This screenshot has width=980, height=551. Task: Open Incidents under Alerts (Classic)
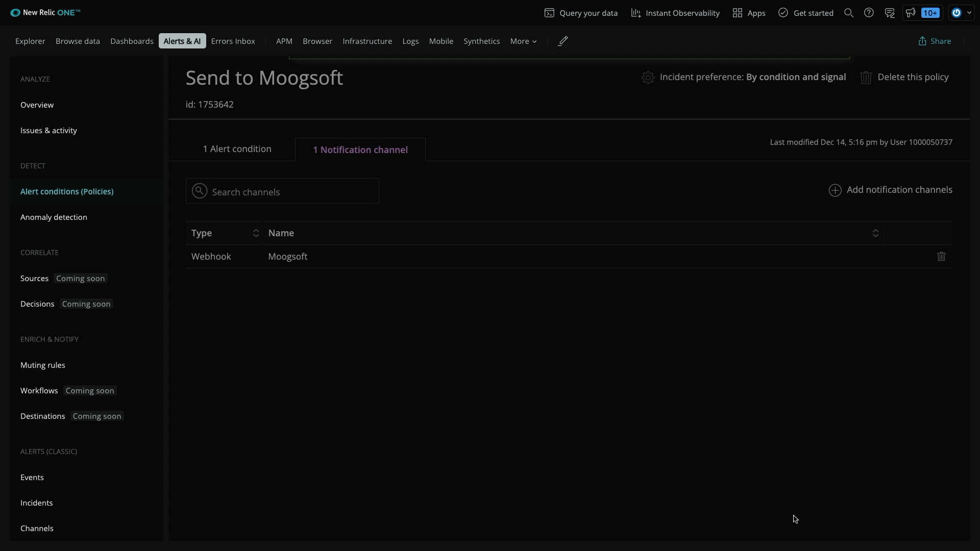pos(37,503)
